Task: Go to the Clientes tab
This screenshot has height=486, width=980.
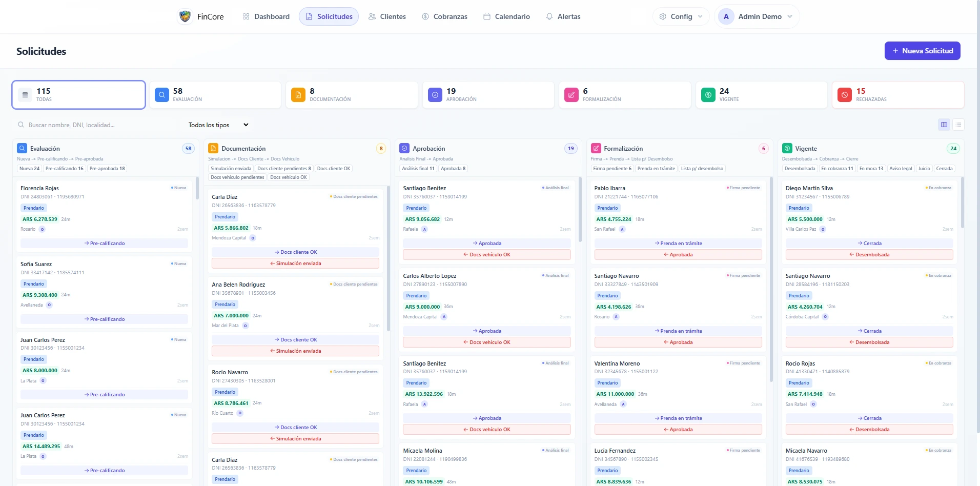Action: tap(387, 16)
